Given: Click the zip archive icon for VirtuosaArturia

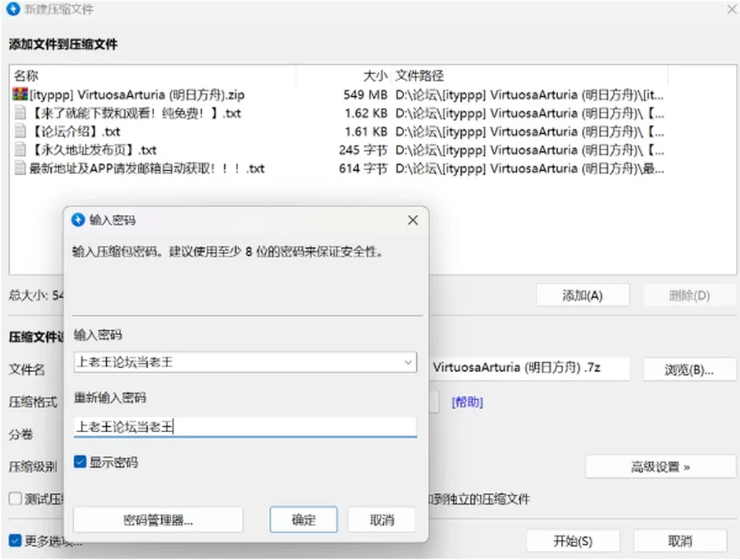Looking at the screenshot, I should coord(20,94).
